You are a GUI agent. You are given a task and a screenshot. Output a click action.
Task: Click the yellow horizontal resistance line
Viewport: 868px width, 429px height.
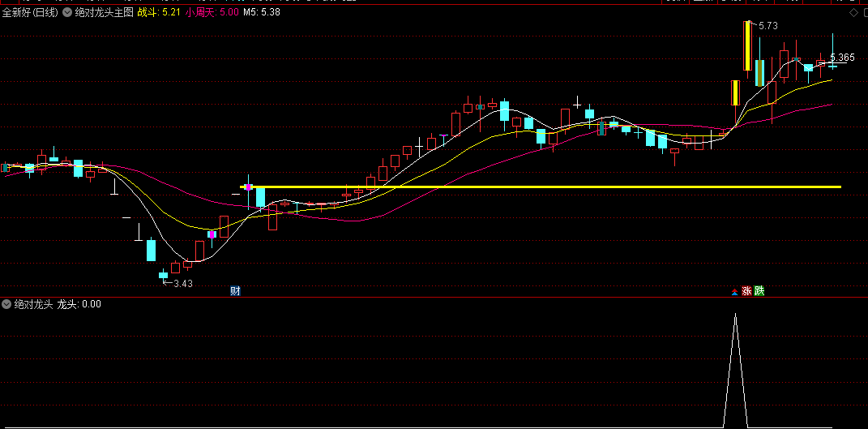point(541,187)
